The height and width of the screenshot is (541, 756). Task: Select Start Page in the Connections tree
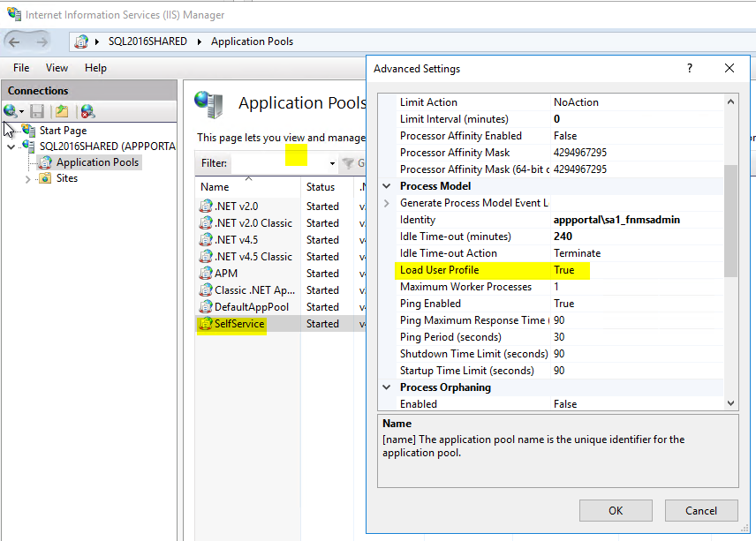pos(64,131)
